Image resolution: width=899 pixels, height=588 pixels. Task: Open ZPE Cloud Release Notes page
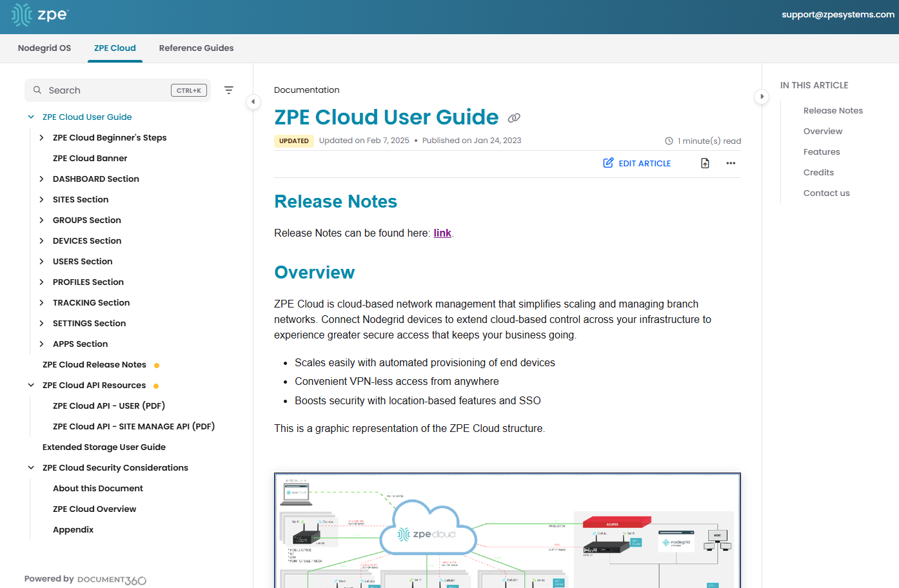click(x=94, y=364)
